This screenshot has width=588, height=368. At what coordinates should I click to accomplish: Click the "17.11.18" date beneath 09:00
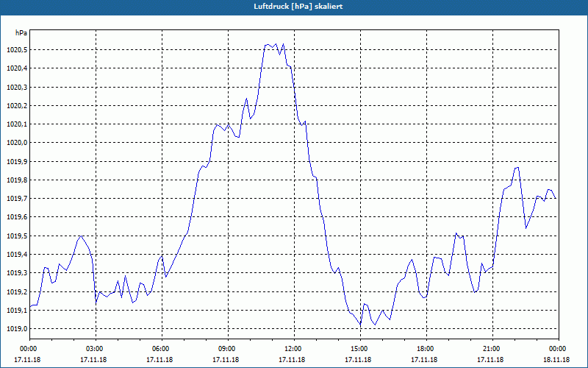(x=226, y=360)
